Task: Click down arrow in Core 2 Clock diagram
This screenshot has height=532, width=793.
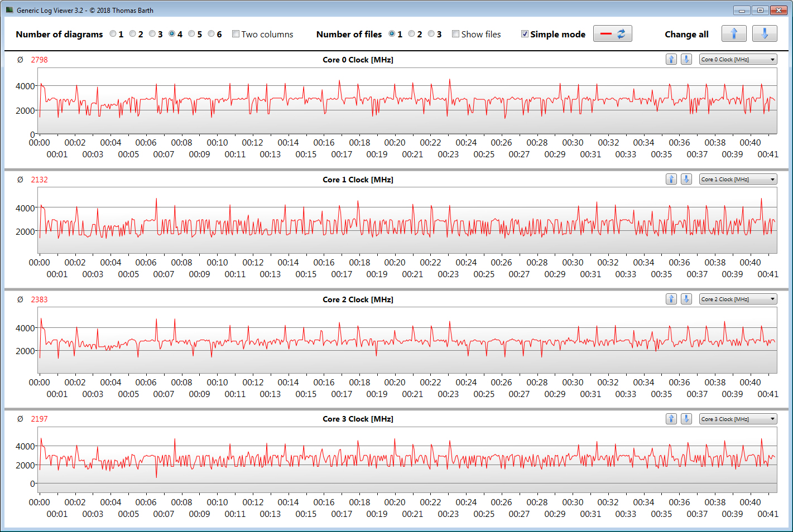Action: click(686, 299)
